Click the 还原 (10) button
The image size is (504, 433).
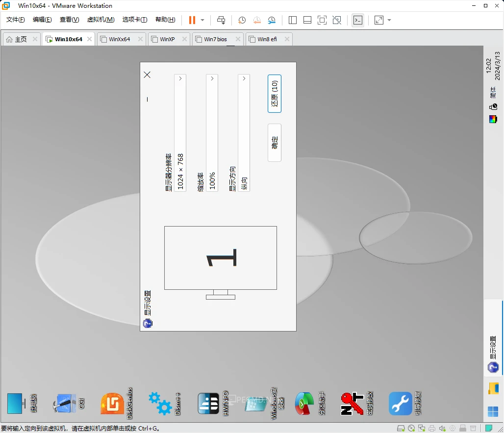(275, 94)
